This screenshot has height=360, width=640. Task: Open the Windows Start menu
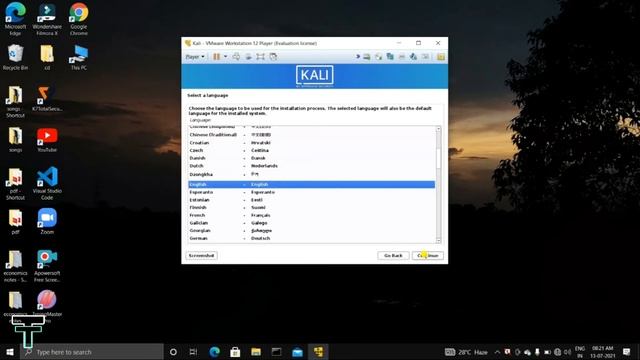[x=10, y=352]
